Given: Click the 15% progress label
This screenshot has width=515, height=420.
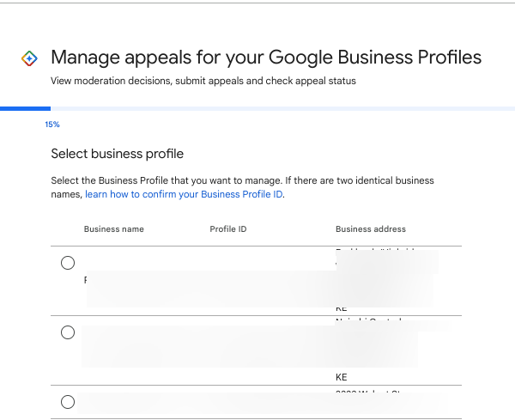Looking at the screenshot, I should click(x=52, y=125).
